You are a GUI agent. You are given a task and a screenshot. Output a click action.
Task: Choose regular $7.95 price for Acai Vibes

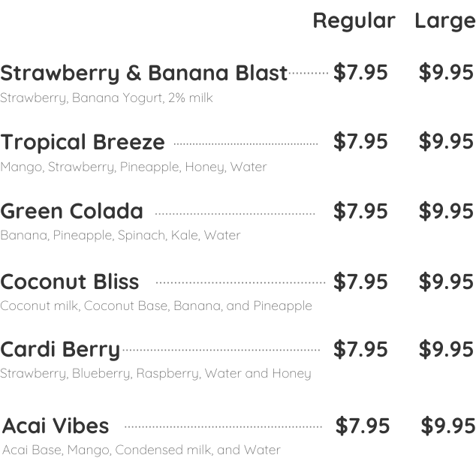pos(363,426)
